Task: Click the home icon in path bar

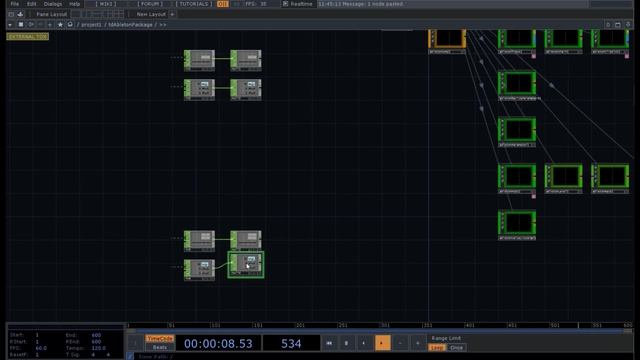Action: (x=70, y=25)
